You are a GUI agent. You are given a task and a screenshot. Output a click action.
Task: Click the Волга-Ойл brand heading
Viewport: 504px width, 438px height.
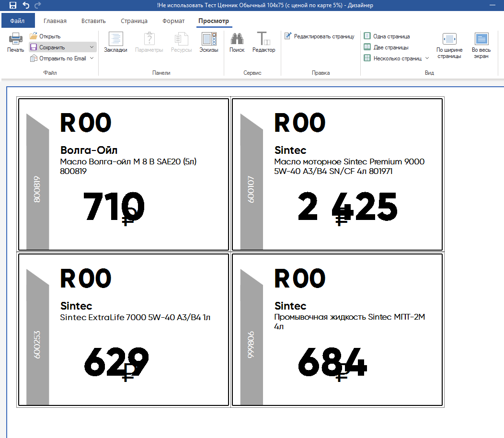tap(89, 150)
